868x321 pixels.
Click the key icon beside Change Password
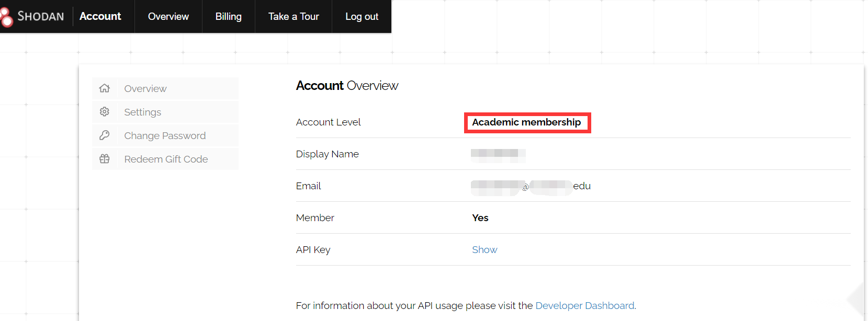105,135
